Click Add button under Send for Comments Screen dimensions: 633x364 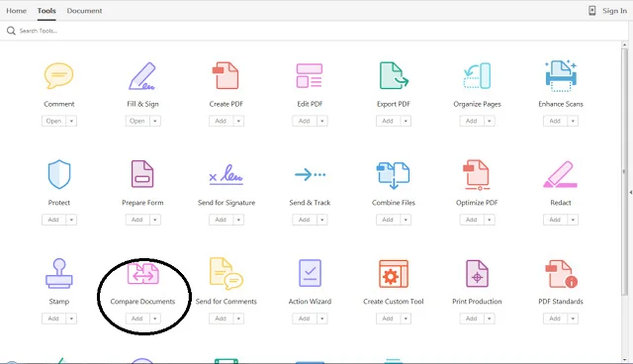[221, 318]
